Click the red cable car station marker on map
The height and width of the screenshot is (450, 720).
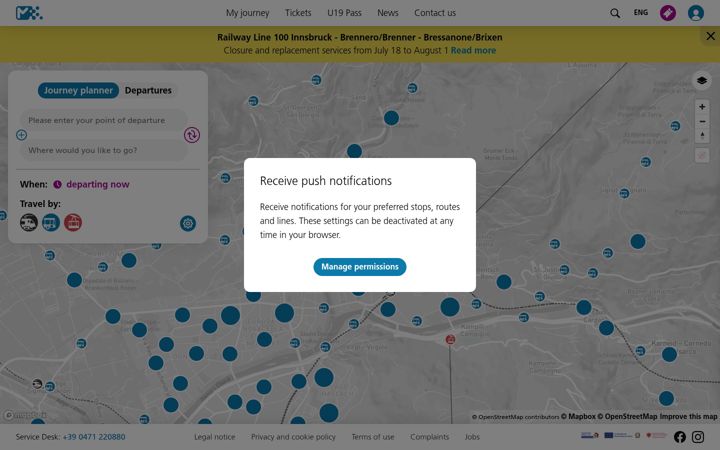click(x=450, y=339)
